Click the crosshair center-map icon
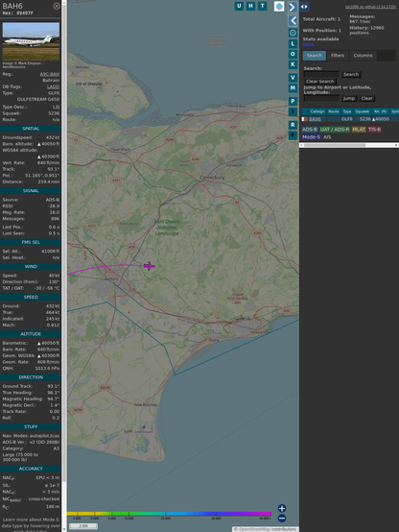 coord(293,33)
